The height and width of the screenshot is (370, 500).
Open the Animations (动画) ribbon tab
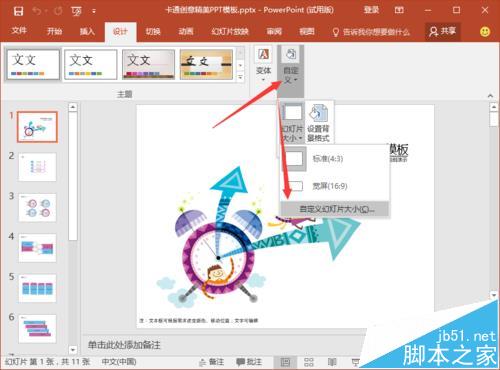(x=186, y=32)
